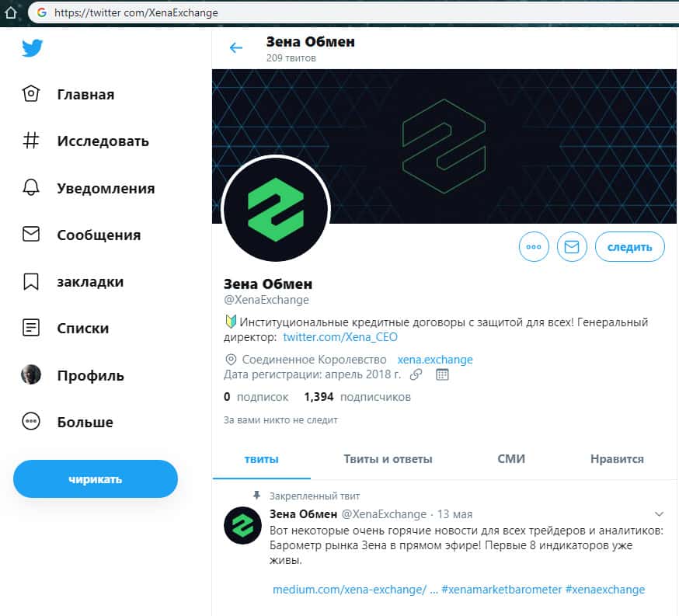Open Xena profile avatar picture
The height and width of the screenshot is (616, 679).
click(x=276, y=210)
